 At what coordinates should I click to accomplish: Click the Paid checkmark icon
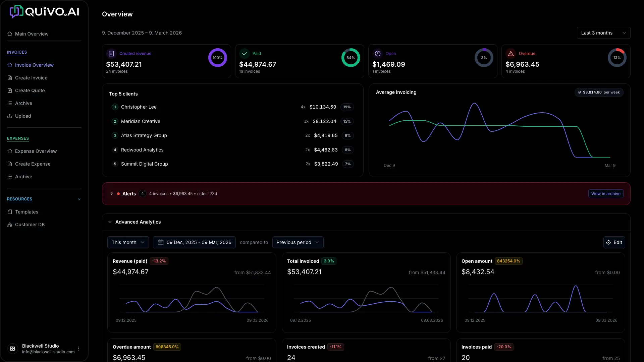point(245,54)
